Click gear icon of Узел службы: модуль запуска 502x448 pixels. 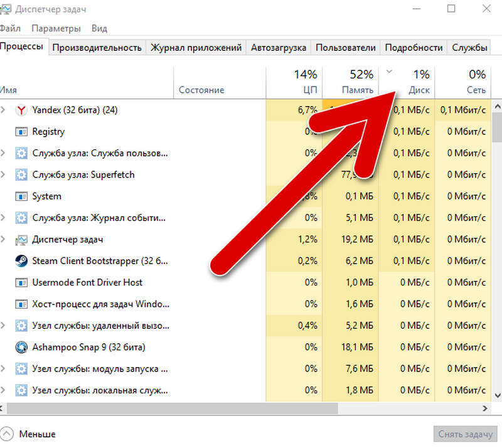[x=21, y=369]
